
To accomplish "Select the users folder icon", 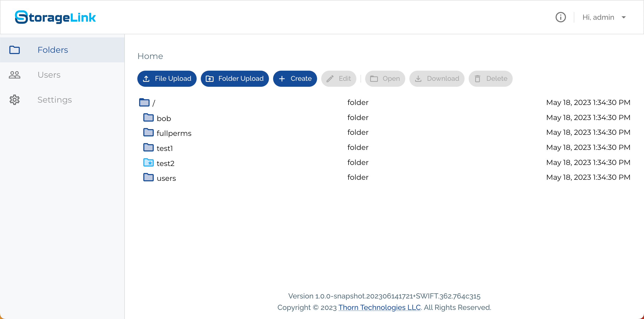I will pyautogui.click(x=149, y=177).
